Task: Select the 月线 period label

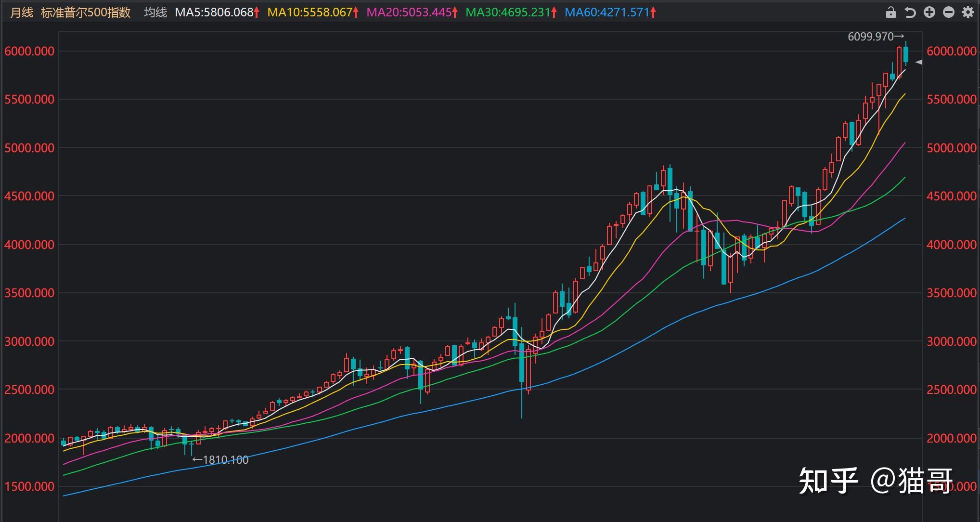Action: click(x=22, y=13)
